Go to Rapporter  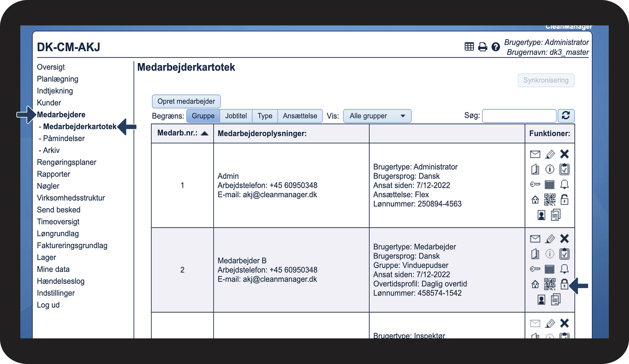[x=53, y=174]
